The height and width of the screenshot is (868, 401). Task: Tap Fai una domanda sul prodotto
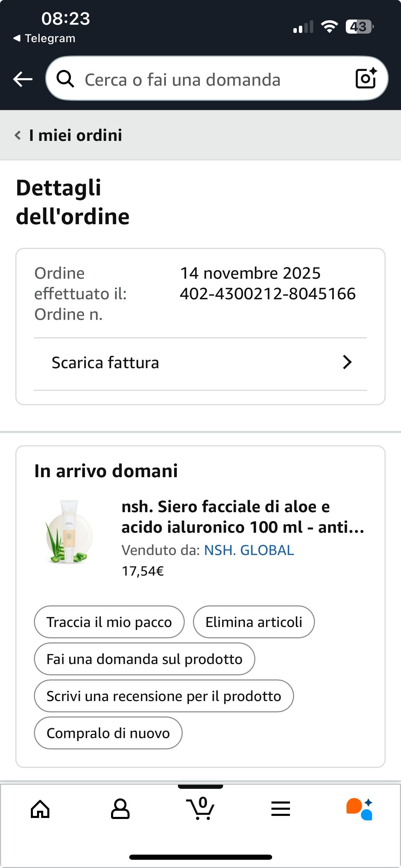[x=144, y=659]
